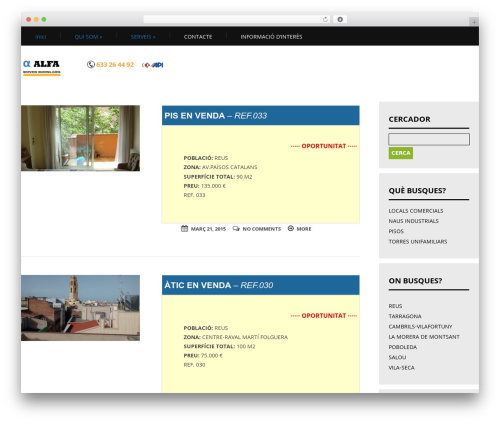Open the INICI menu item

pos(41,37)
